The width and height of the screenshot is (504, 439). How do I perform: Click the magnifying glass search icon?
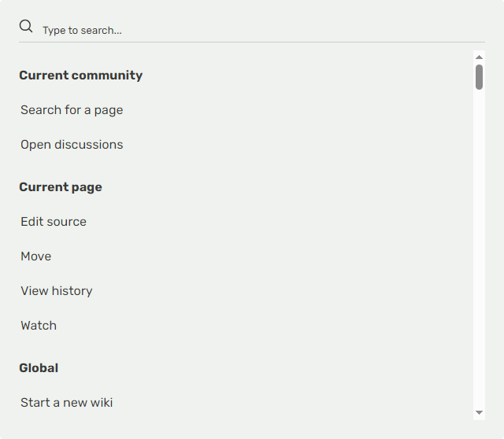point(26,27)
